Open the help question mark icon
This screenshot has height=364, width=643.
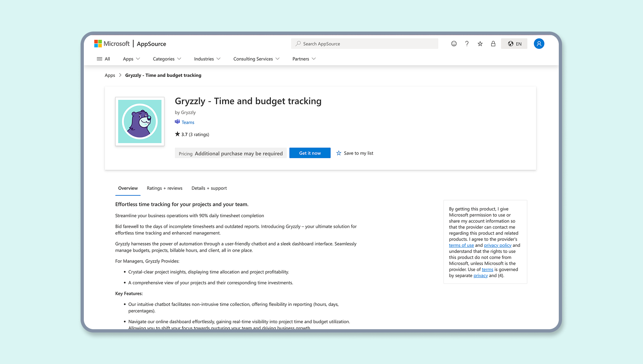tap(467, 44)
